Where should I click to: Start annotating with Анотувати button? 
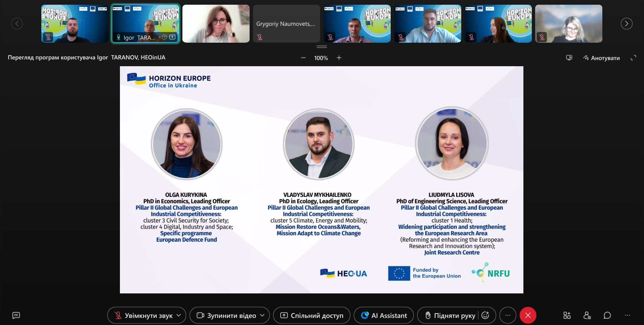(x=601, y=58)
